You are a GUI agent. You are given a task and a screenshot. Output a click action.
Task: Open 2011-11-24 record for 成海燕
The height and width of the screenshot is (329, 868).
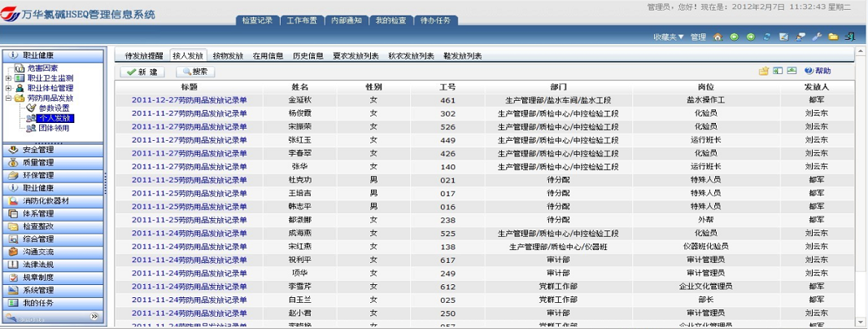pyautogui.click(x=190, y=233)
